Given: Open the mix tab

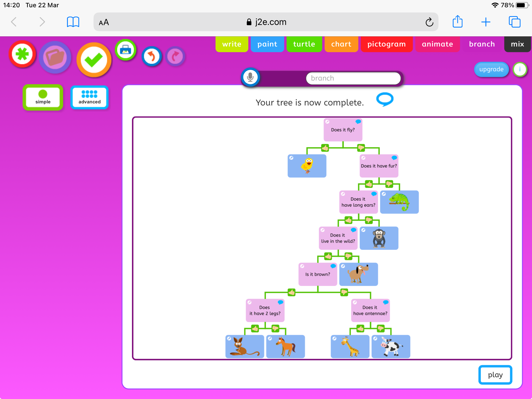Looking at the screenshot, I should (x=517, y=44).
